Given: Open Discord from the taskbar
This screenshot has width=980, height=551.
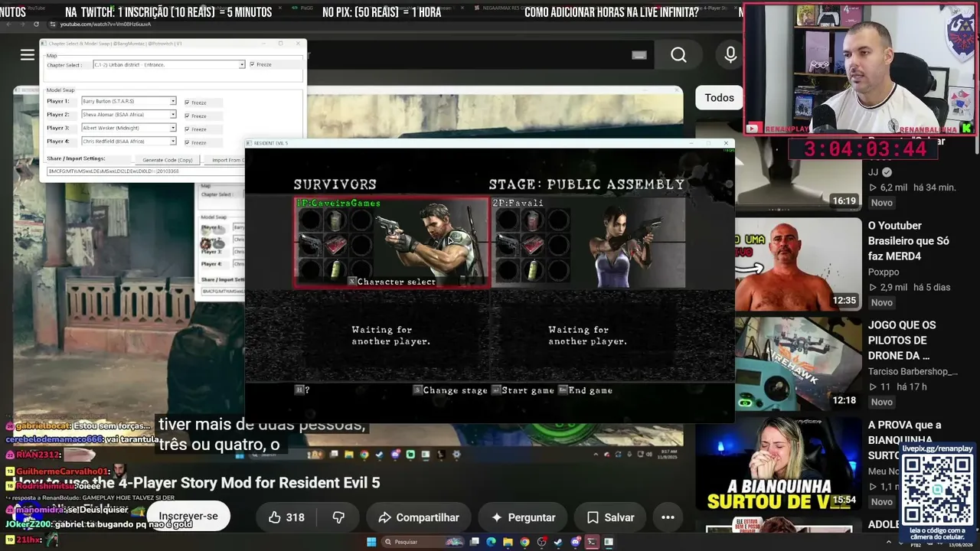Looking at the screenshot, I should [575, 542].
